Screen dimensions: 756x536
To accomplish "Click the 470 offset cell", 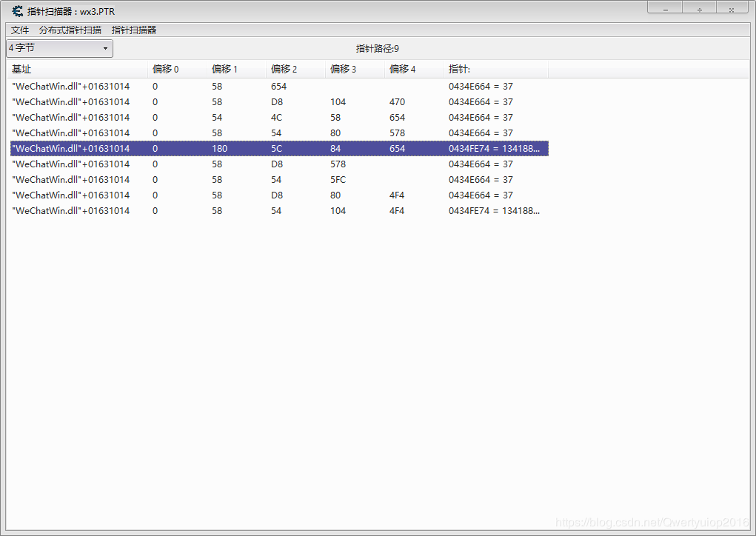I will pos(398,101).
